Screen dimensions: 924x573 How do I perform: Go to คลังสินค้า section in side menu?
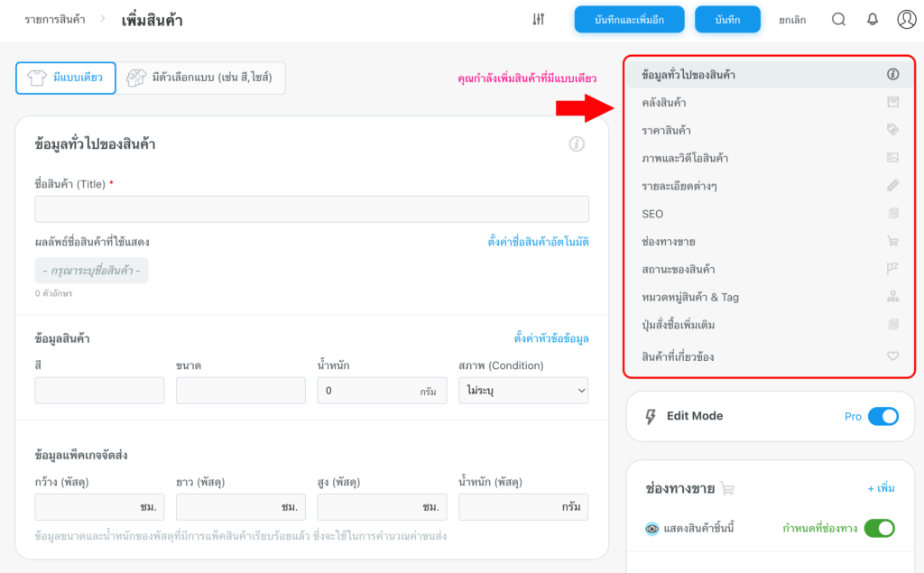click(663, 103)
